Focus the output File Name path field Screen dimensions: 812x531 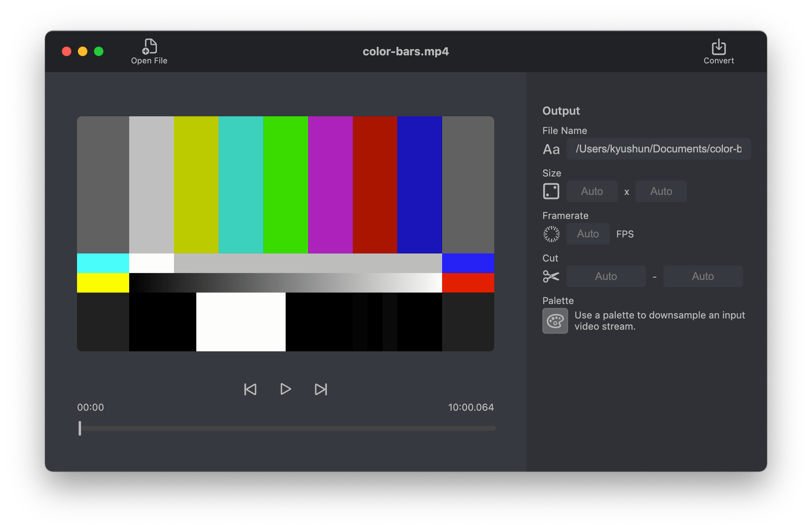pyautogui.click(x=658, y=149)
